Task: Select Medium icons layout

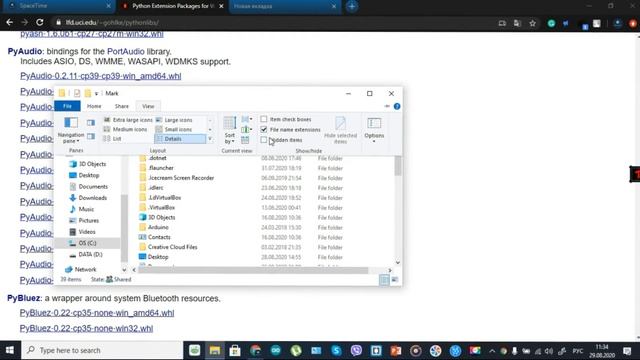Action: coord(125,129)
